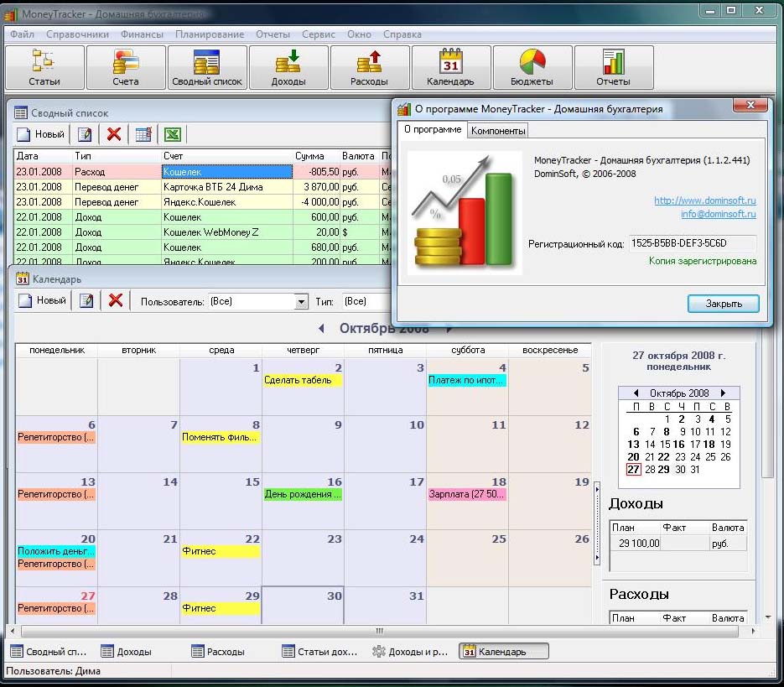Image resolution: width=784 pixels, height=687 pixels.
Task: Click the calendar horizontal scrollbar
Action: (380, 631)
